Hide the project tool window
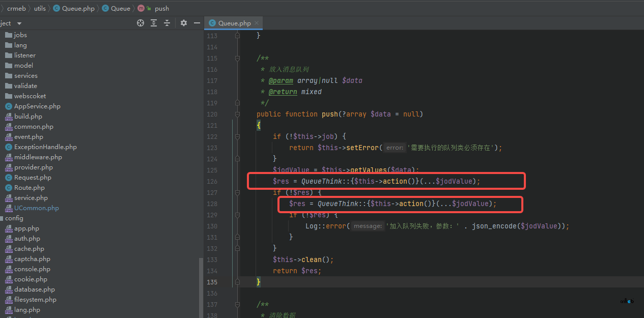 pyautogui.click(x=197, y=23)
